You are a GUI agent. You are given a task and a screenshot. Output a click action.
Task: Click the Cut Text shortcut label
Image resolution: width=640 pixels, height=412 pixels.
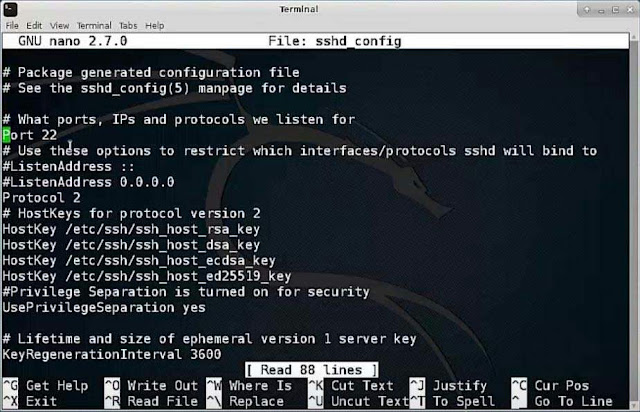pos(362,385)
